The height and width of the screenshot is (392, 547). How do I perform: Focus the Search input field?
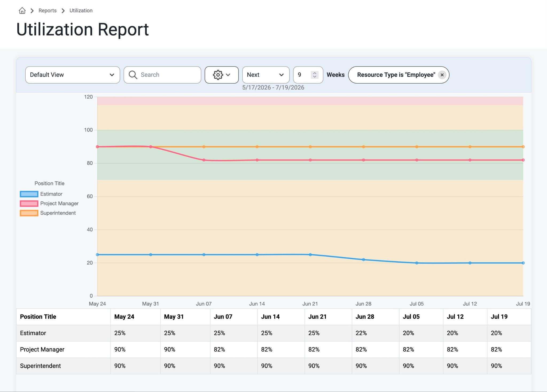point(162,75)
